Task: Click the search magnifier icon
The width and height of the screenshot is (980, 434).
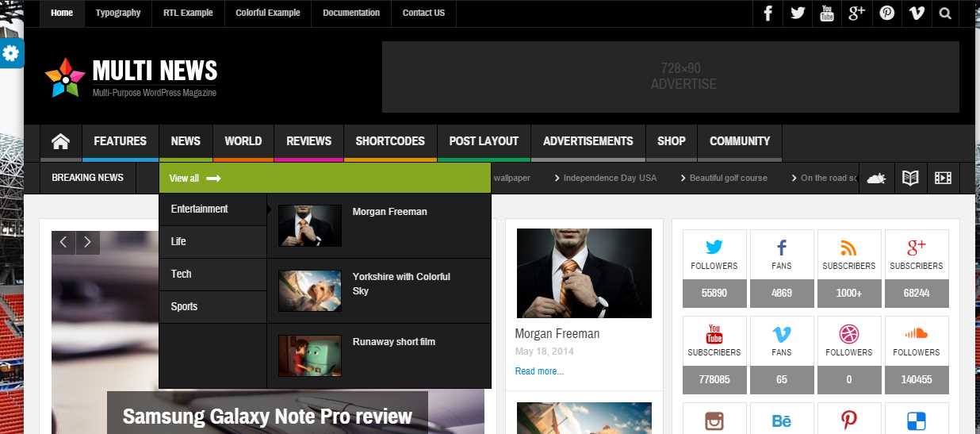Action: click(x=945, y=13)
